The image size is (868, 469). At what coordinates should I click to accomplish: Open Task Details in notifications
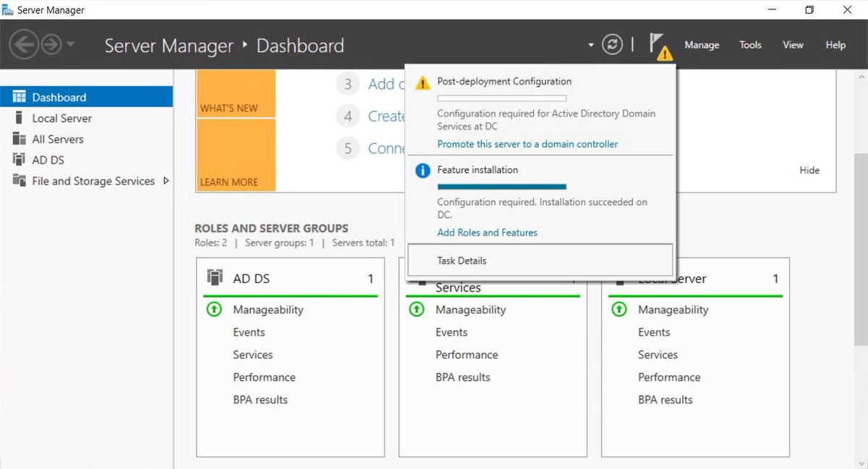(540, 261)
